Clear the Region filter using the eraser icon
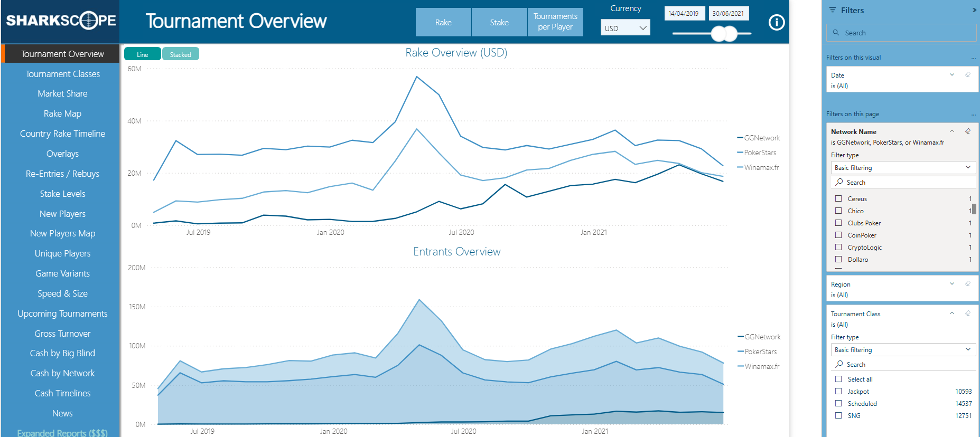 967,284
